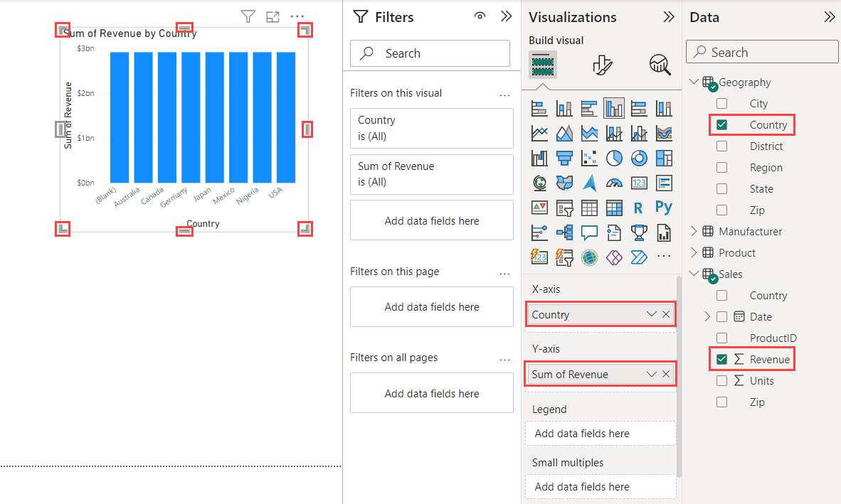Toggle Filters pane eye visibility icon
Image resolution: width=841 pixels, height=504 pixels.
coord(480,16)
